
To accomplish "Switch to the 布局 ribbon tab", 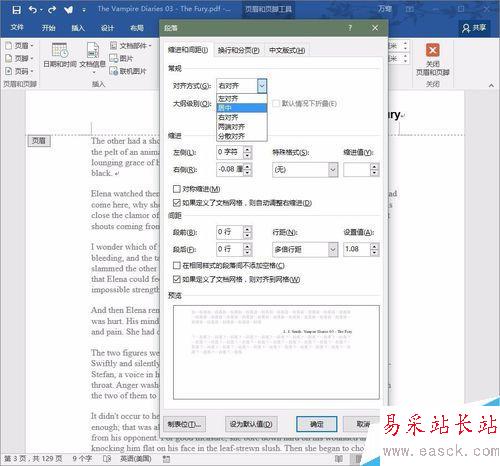I will click(x=137, y=28).
